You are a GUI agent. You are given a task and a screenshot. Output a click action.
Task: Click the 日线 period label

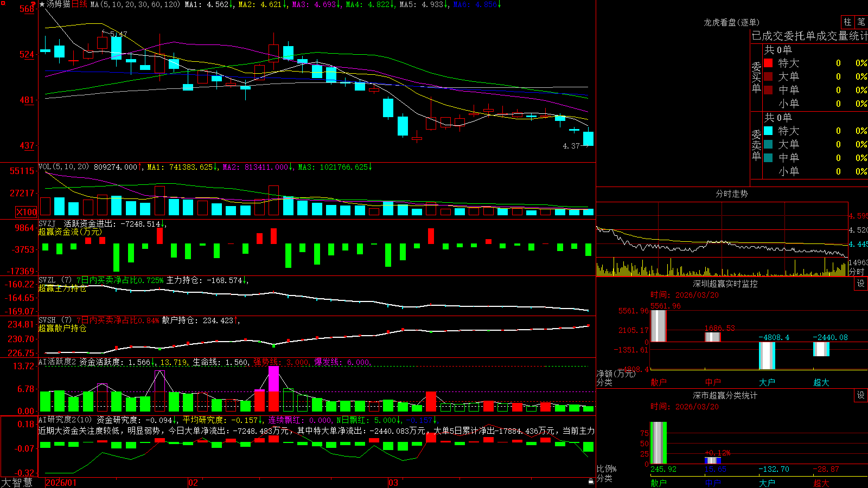(x=79, y=4)
